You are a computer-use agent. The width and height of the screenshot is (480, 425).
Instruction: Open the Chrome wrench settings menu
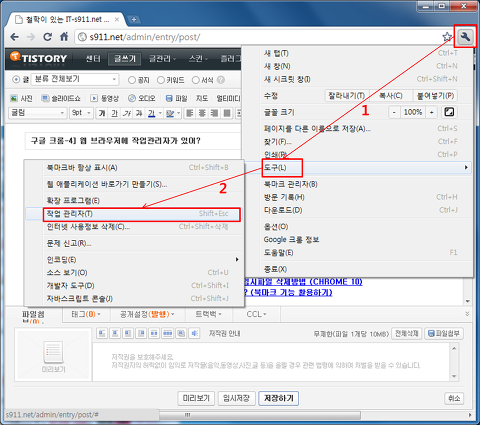[x=465, y=36]
